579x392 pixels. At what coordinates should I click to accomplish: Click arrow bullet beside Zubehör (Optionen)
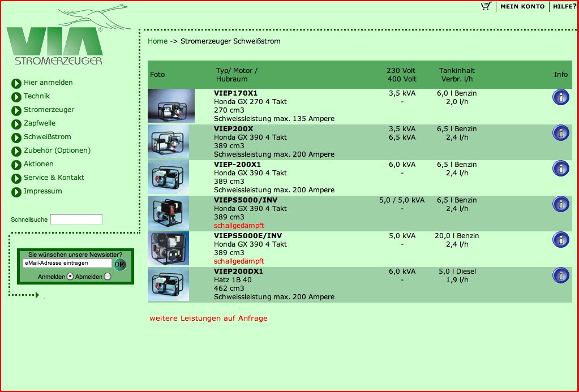tap(16, 152)
